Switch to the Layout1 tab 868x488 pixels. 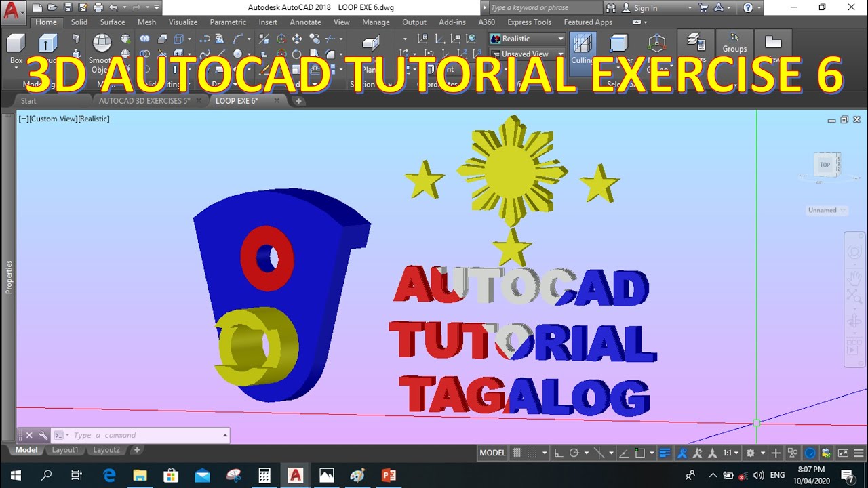(65, 450)
